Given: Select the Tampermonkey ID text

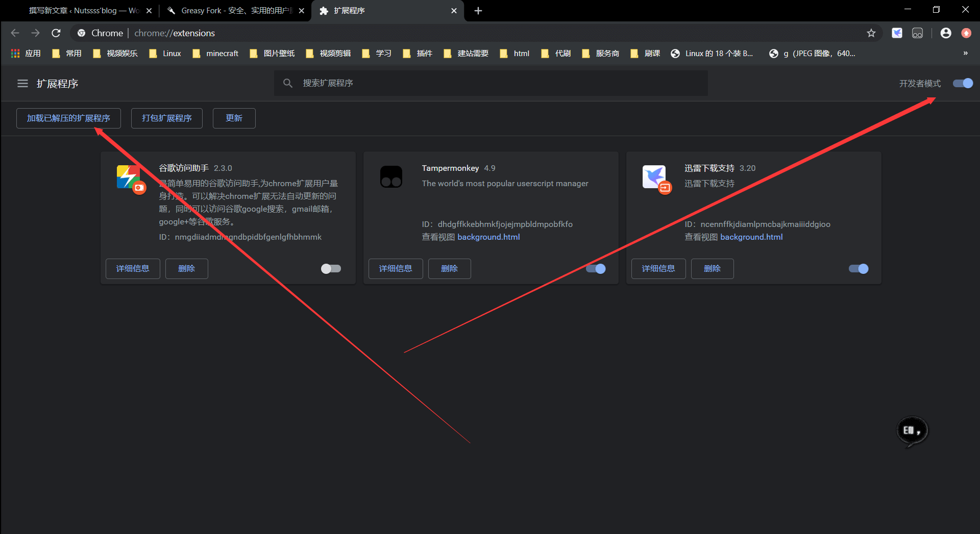Looking at the screenshot, I should (497, 224).
